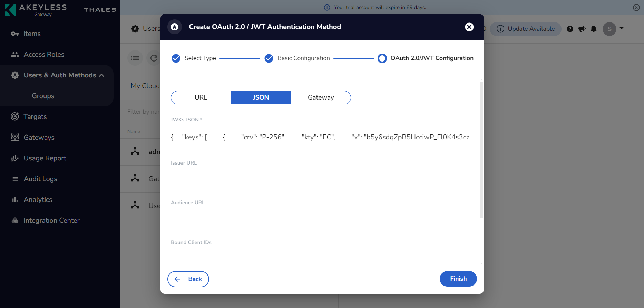Open the user account dropdown arrow

[x=622, y=28]
